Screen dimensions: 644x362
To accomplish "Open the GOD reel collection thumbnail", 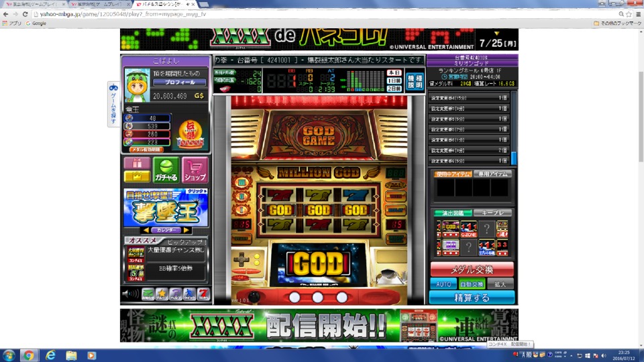I will [450, 229].
